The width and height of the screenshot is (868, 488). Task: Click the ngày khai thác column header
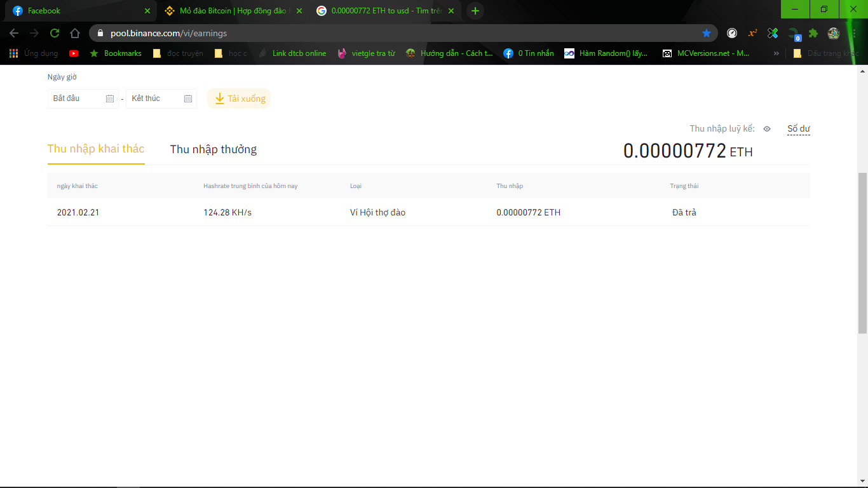click(78, 186)
